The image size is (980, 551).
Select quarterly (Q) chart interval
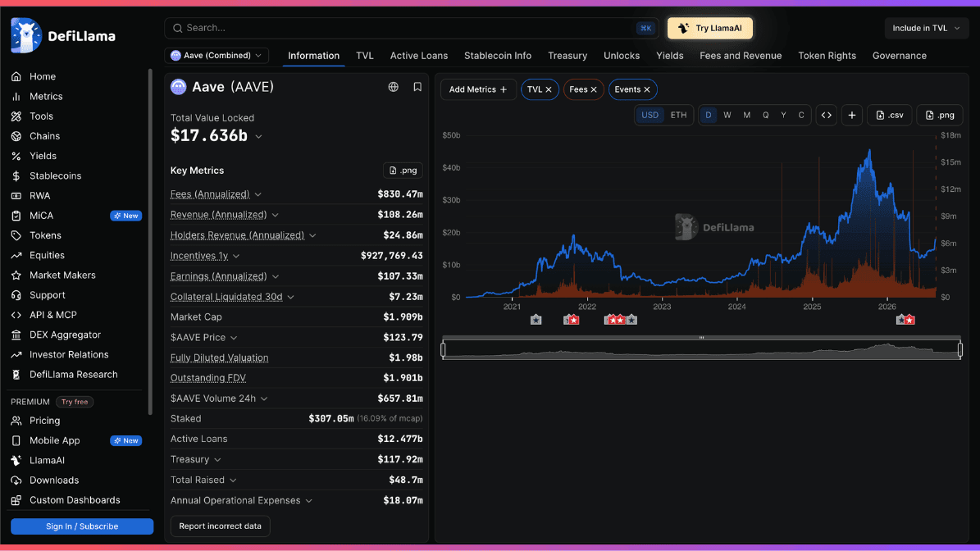(x=765, y=115)
